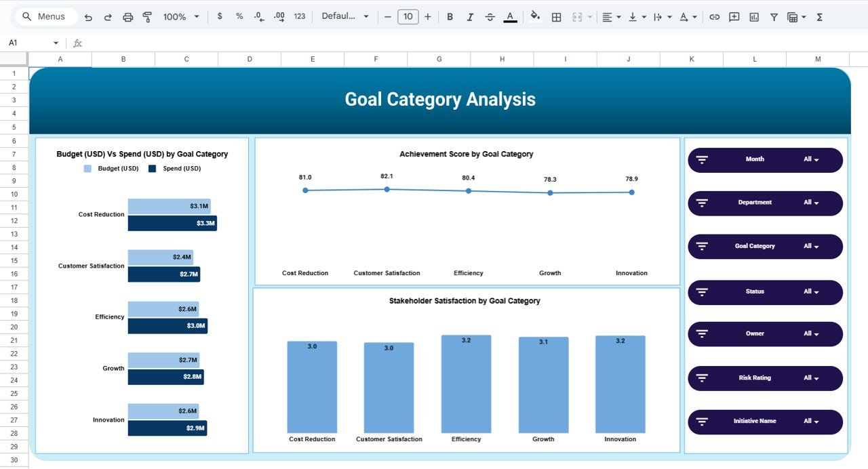Image resolution: width=868 pixels, height=469 pixels.
Task: Open the Risk Rating slicer filter
Action: [x=811, y=378]
